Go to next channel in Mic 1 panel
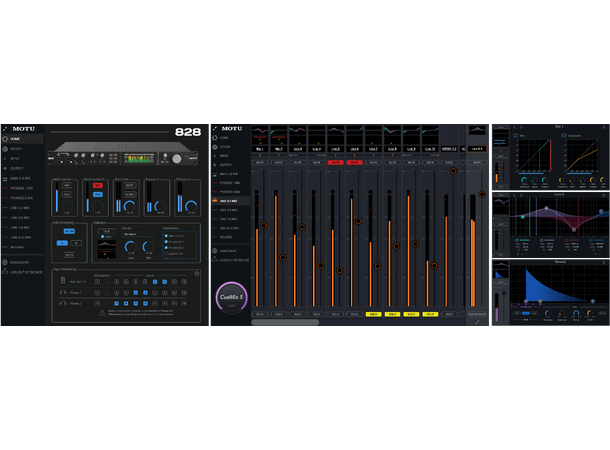Screen dimensions: 610x450 pos(521,127)
